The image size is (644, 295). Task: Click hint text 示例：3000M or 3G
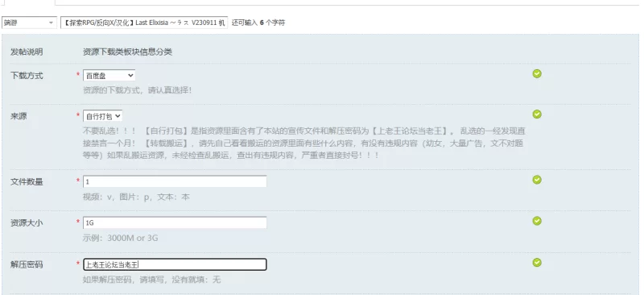click(120, 239)
